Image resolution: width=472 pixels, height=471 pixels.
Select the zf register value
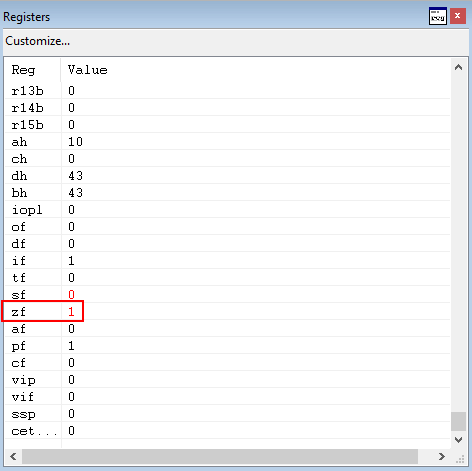click(x=71, y=312)
